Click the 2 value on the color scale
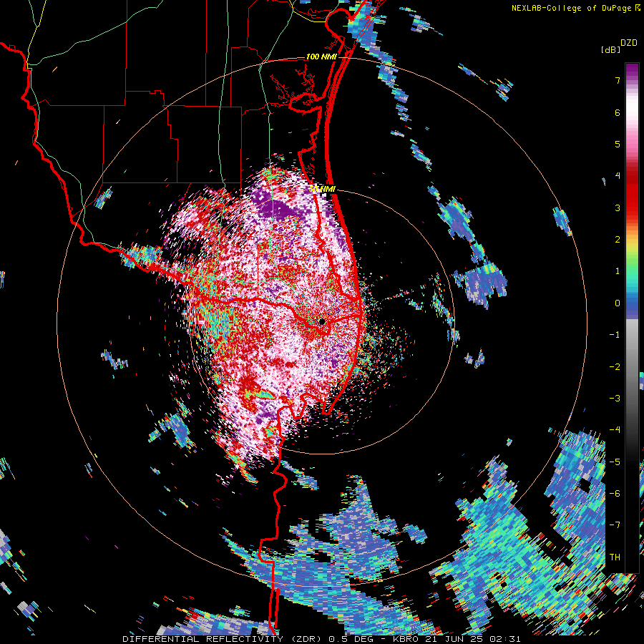 coord(618,240)
